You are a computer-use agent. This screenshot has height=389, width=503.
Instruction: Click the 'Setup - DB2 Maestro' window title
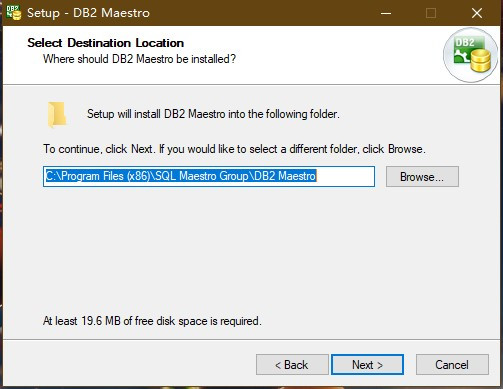(x=88, y=13)
